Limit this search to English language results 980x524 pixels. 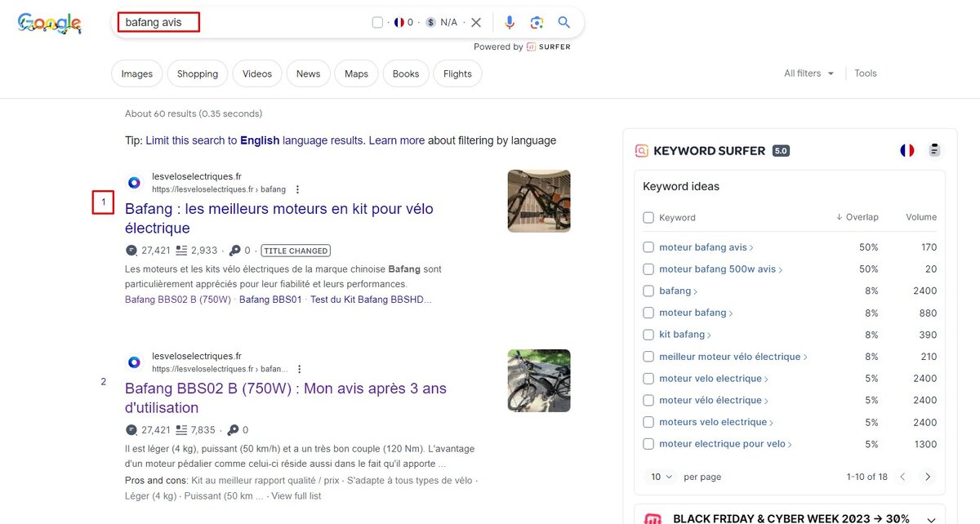[x=255, y=140]
